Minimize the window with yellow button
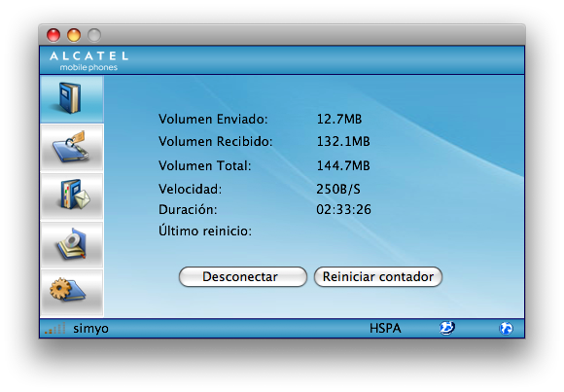The height and width of the screenshot is (392, 564). pyautogui.click(x=74, y=35)
